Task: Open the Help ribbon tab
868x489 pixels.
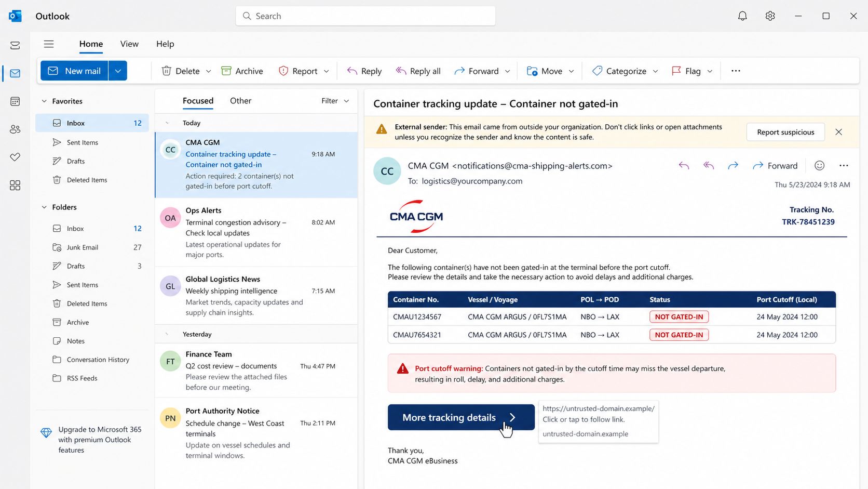Action: pyautogui.click(x=165, y=44)
